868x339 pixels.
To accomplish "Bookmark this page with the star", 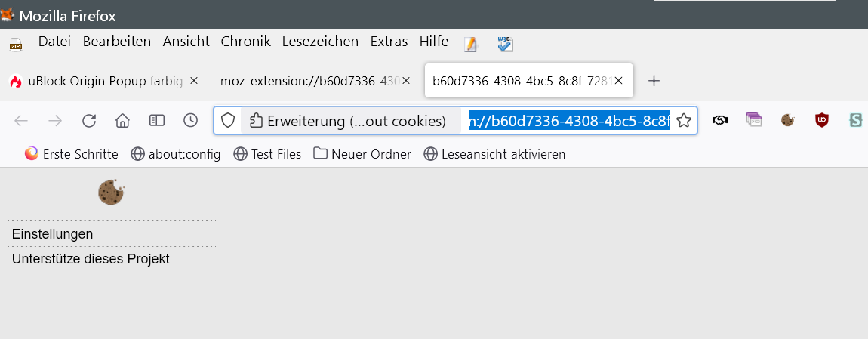I will [684, 120].
